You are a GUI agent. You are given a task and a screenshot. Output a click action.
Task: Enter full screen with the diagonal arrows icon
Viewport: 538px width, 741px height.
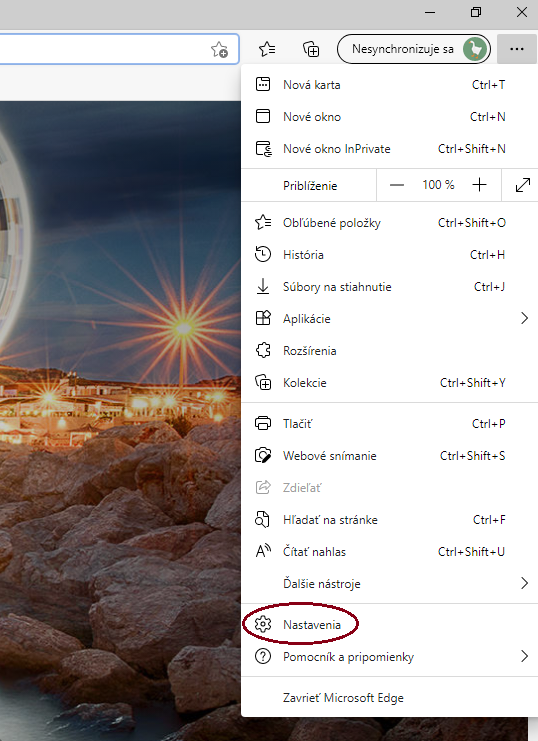point(522,185)
